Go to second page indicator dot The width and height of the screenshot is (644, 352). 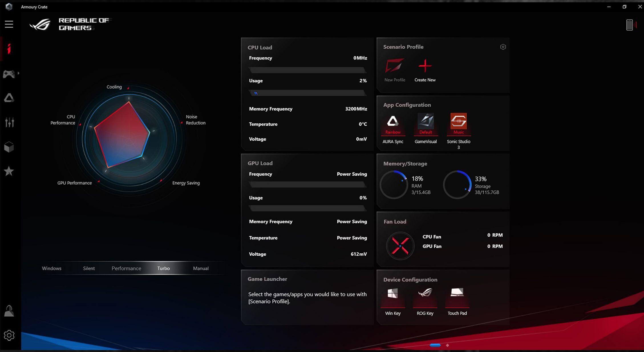pyautogui.click(x=447, y=345)
